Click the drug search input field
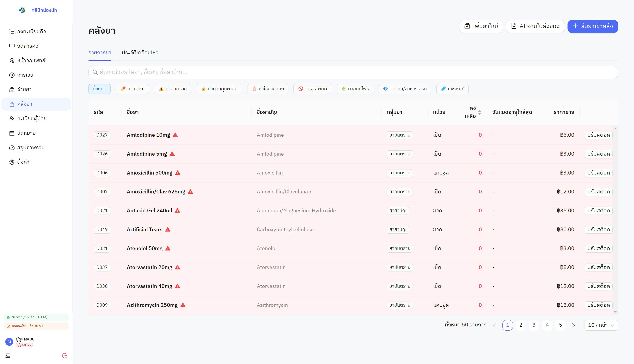The width and height of the screenshot is (634, 364). 353,73
